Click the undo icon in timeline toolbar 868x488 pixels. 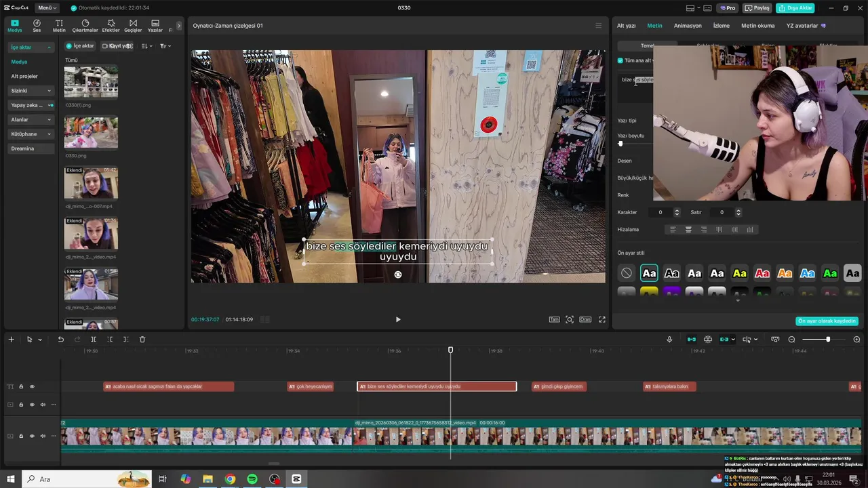tap(60, 340)
